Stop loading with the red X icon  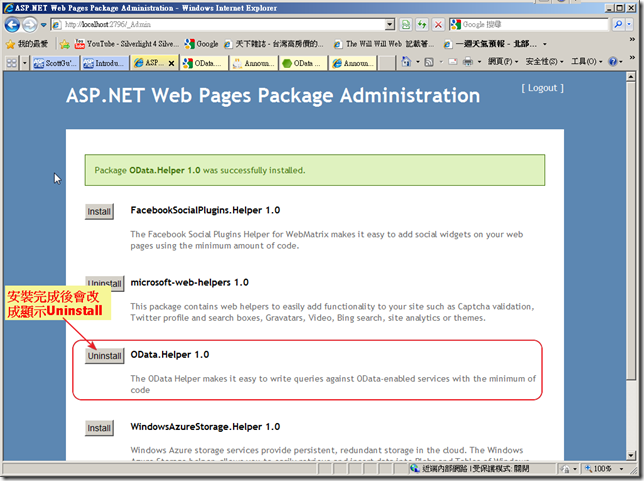click(x=438, y=25)
